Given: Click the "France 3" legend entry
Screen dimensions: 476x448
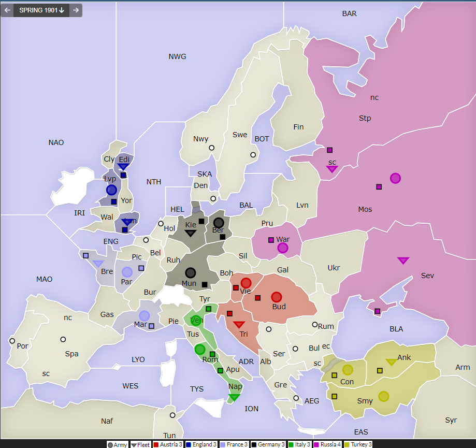Looking at the screenshot, I should (234, 445).
